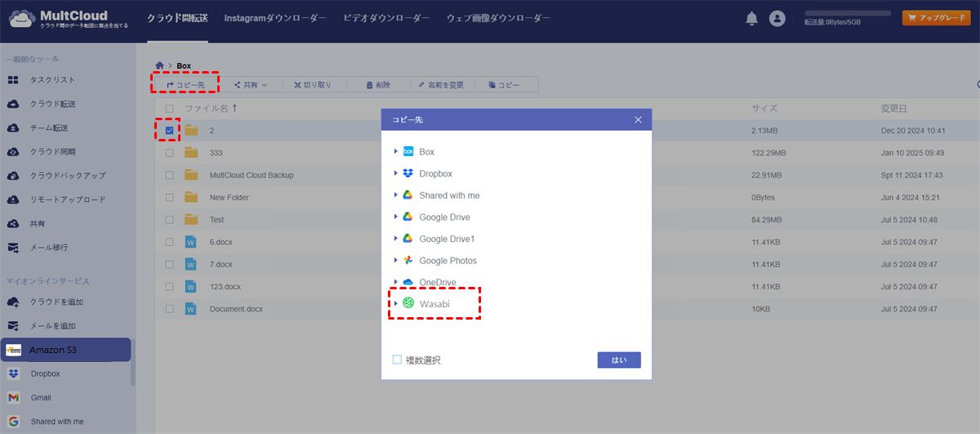
Task: Select Shared with me in the sidebar
Action: tap(57, 422)
